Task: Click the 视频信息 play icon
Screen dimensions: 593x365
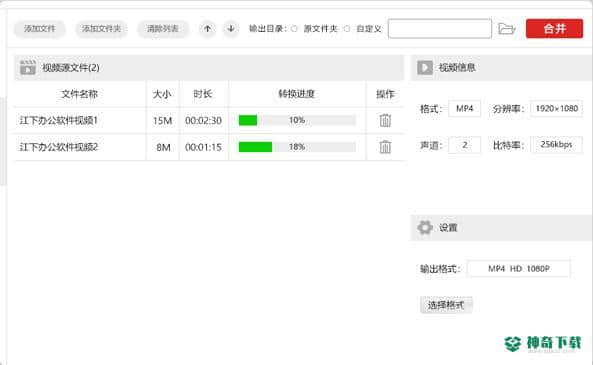Action: click(x=425, y=68)
